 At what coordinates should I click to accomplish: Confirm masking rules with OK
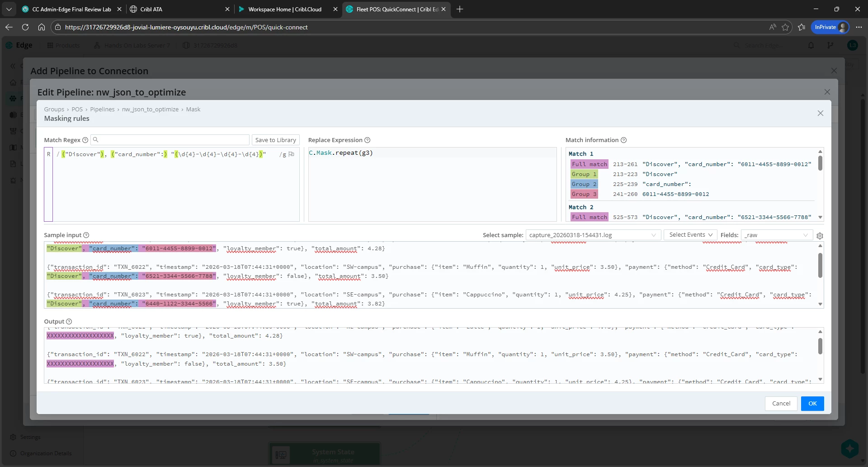pos(812,404)
